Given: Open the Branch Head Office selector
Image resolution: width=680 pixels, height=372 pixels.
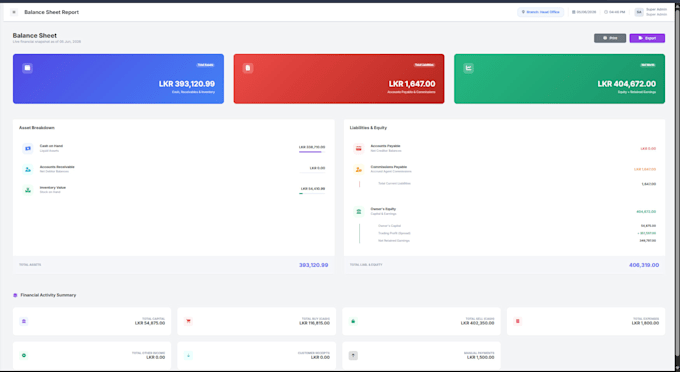Looking at the screenshot, I should coord(540,12).
